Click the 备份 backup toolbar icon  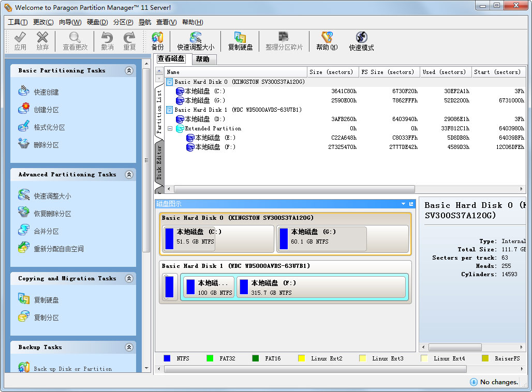point(157,41)
